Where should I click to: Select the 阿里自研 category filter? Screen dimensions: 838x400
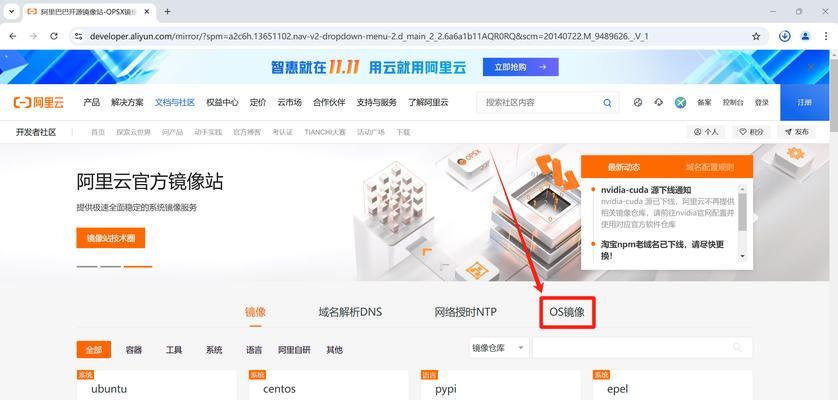(294, 350)
